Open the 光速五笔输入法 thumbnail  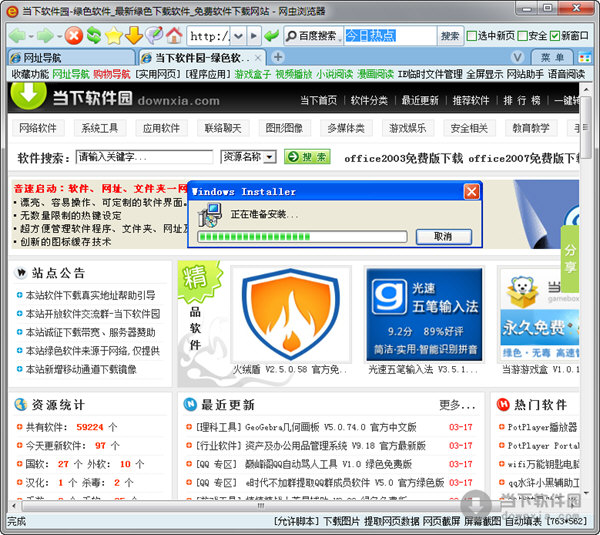pos(424,315)
